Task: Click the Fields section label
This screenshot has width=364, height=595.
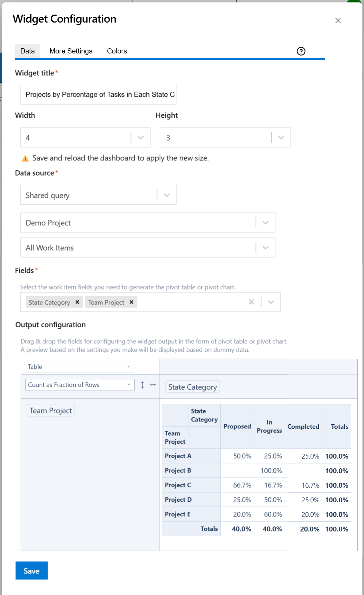Action: [24, 270]
